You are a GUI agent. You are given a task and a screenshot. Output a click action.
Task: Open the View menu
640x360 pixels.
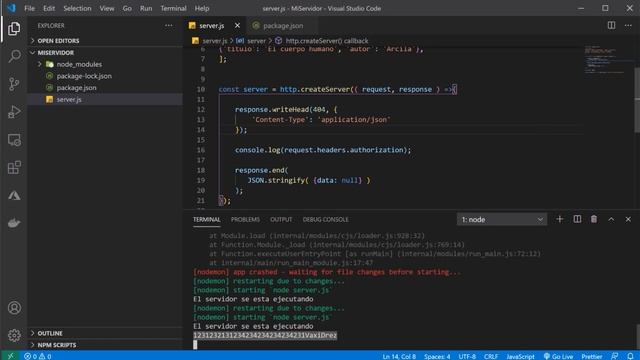[x=107, y=8]
